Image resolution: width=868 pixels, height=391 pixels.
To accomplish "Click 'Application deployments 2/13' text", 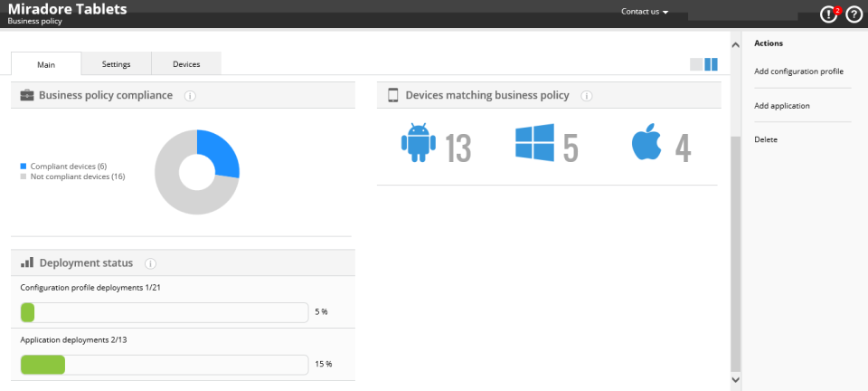I will click(73, 340).
